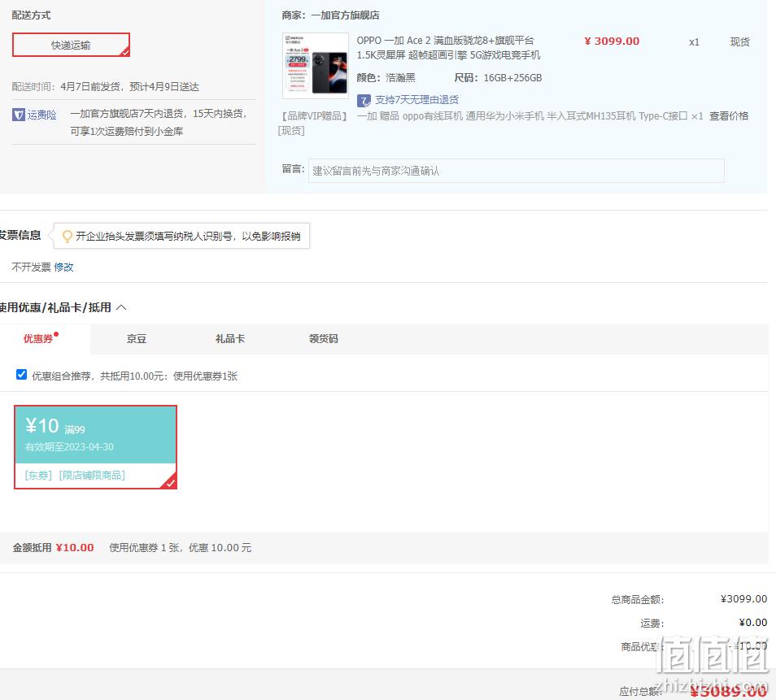Click the 一加官方旗舰店 merchant name
The width and height of the screenshot is (776, 700).
[345, 15]
